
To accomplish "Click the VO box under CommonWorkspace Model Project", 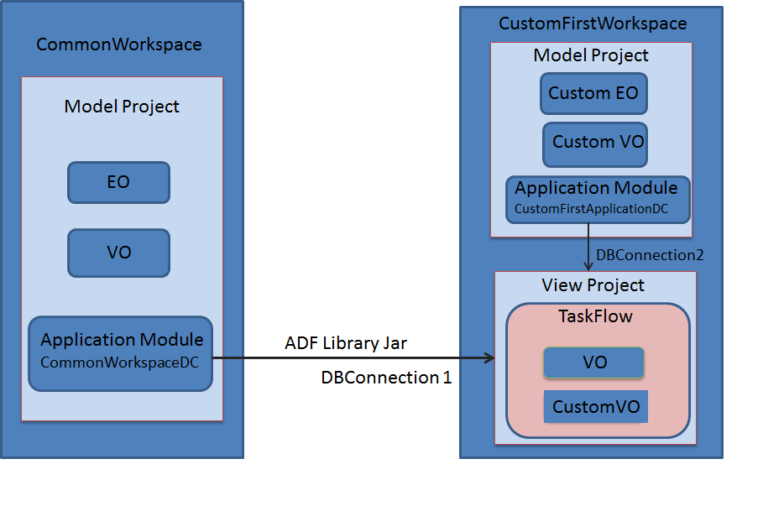I will click(118, 253).
